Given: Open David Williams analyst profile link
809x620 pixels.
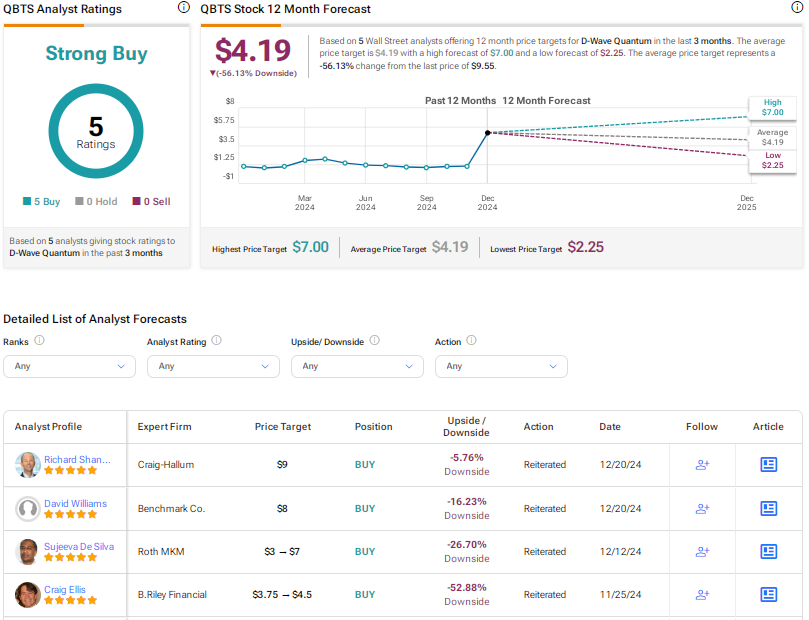Looking at the screenshot, I should [x=75, y=503].
